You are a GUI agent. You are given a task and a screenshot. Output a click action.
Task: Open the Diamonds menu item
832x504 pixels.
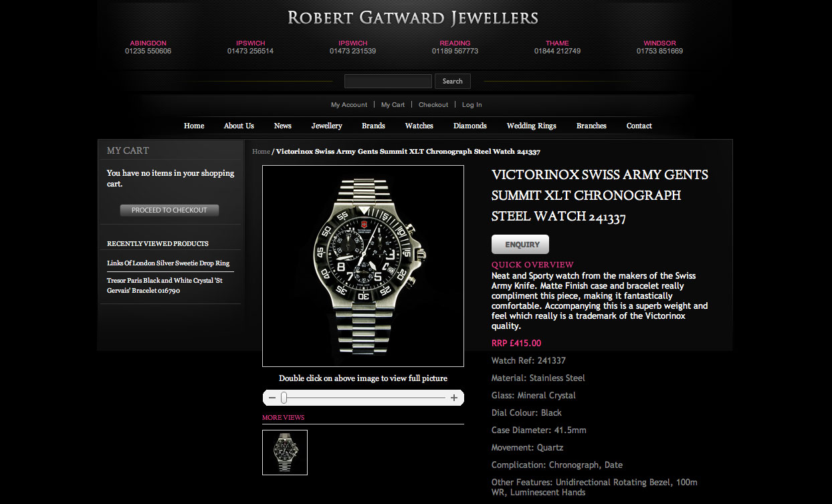pyautogui.click(x=470, y=126)
